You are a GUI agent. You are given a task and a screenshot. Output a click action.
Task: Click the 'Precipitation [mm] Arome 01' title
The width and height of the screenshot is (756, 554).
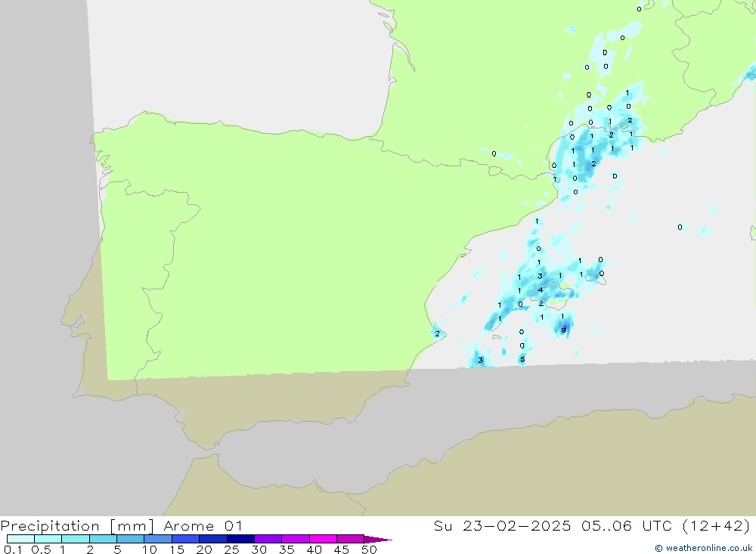121,526
